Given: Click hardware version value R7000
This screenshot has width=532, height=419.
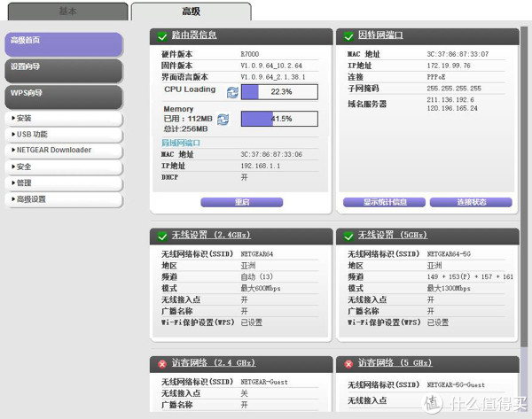Looking at the screenshot, I should [x=250, y=54].
